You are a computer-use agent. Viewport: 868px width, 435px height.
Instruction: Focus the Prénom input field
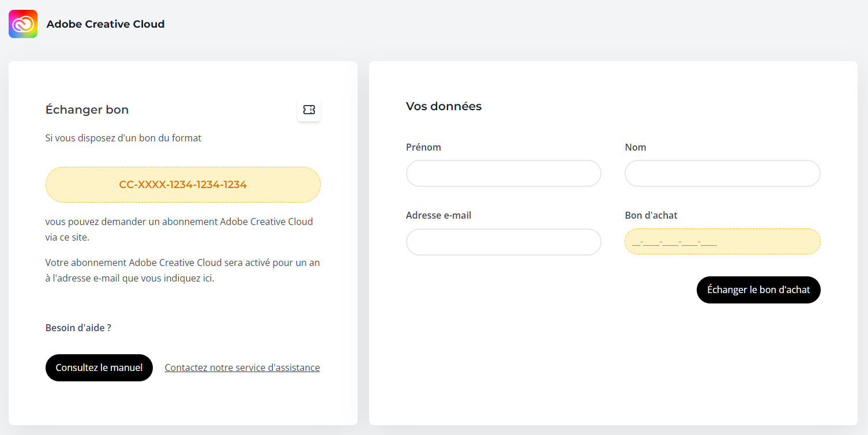coord(503,174)
